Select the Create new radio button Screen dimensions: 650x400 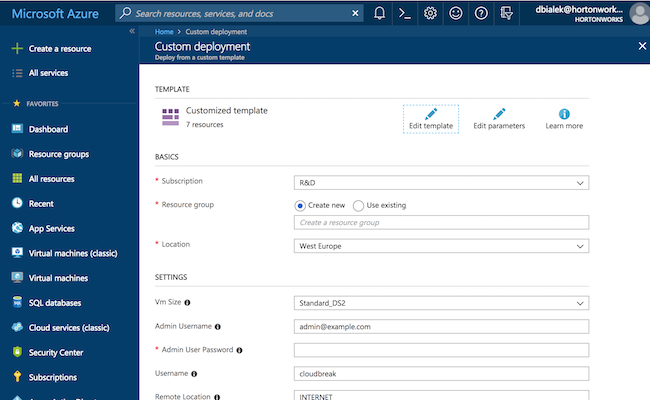[300, 205]
